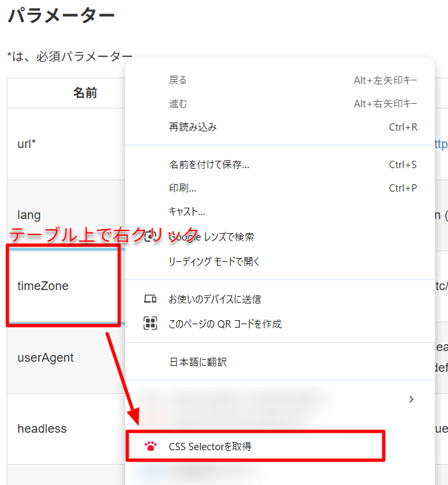Screen dimensions: 448x485
Task: Click the timeZone table cell
Action: click(43, 286)
